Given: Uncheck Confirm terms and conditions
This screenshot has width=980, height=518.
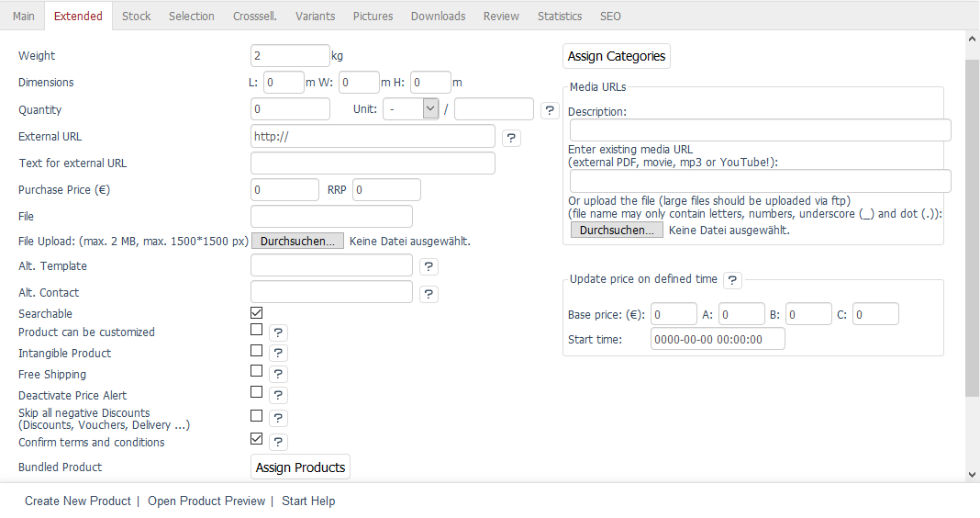Looking at the screenshot, I should [x=256, y=438].
